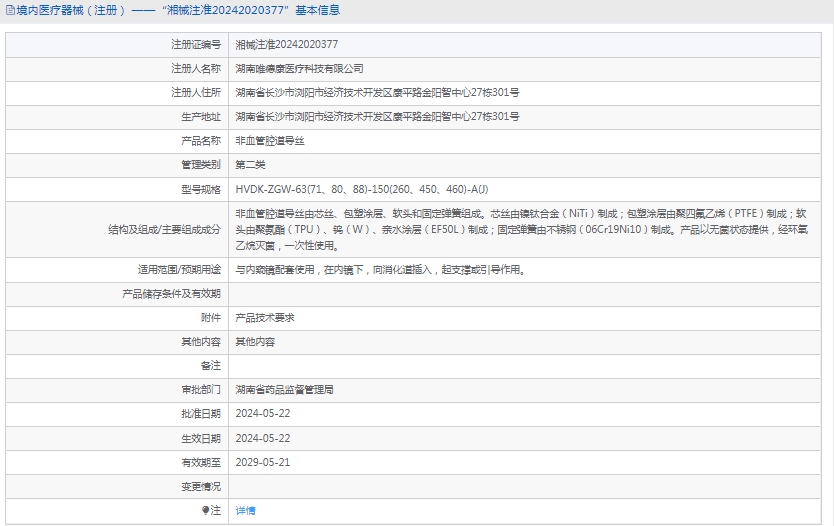This screenshot has height=526, width=834.
Task: Click the empty 变更情况 value cell
Action: (528, 486)
